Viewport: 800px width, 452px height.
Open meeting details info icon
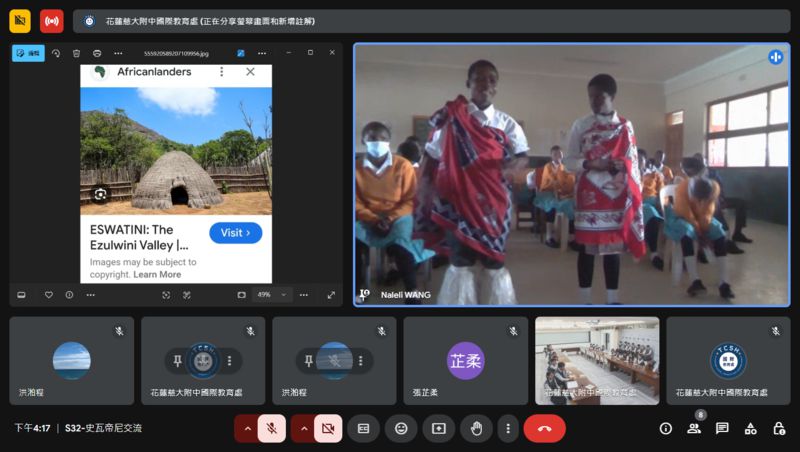click(x=665, y=428)
